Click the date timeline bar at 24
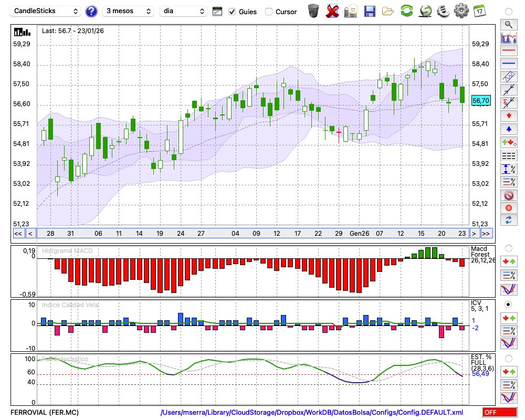The image size is (525, 420). (x=181, y=234)
